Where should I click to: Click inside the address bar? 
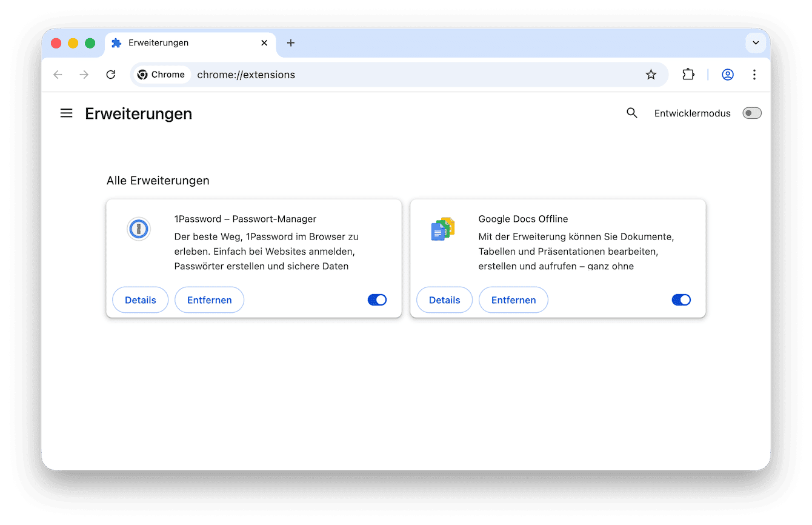pyautogui.click(x=364, y=74)
